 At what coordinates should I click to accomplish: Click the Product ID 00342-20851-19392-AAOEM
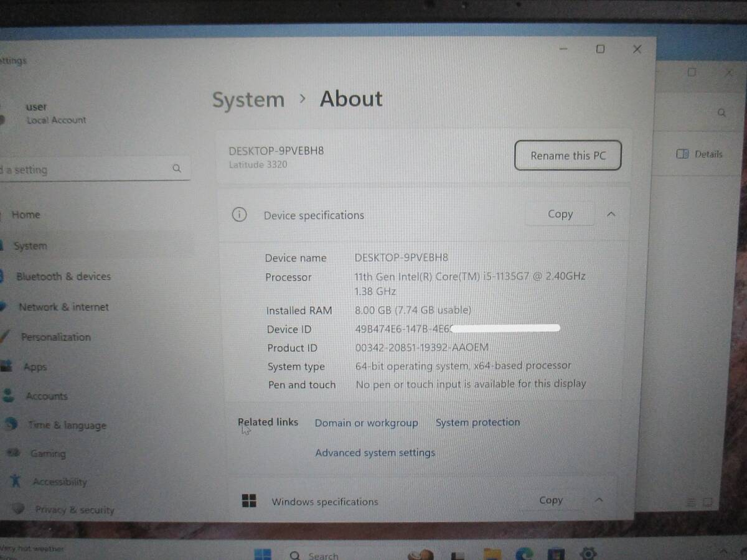[421, 347]
